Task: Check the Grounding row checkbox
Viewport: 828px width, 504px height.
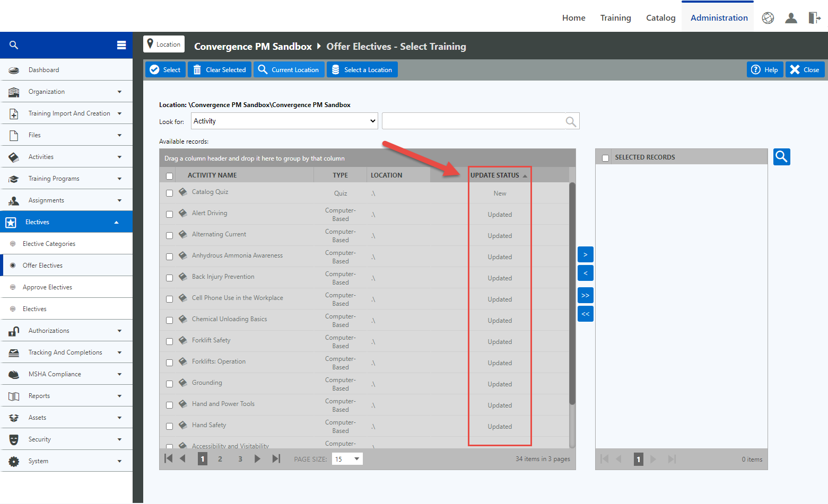Action: tap(169, 384)
